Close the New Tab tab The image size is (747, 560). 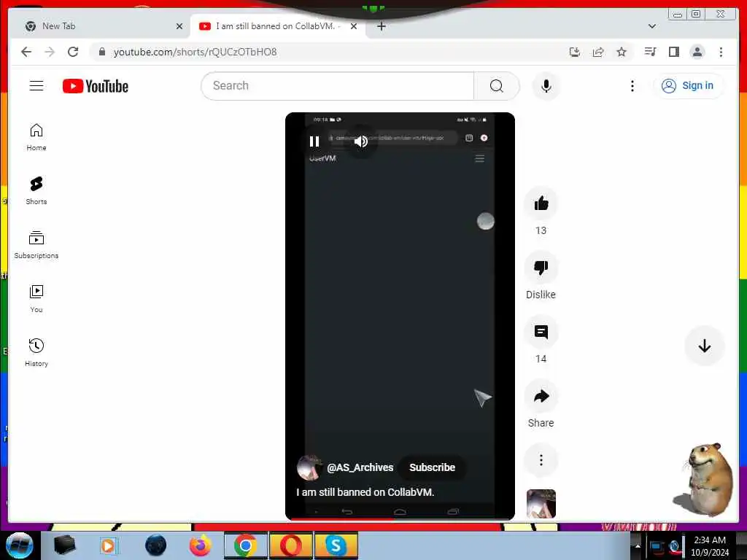click(x=179, y=26)
